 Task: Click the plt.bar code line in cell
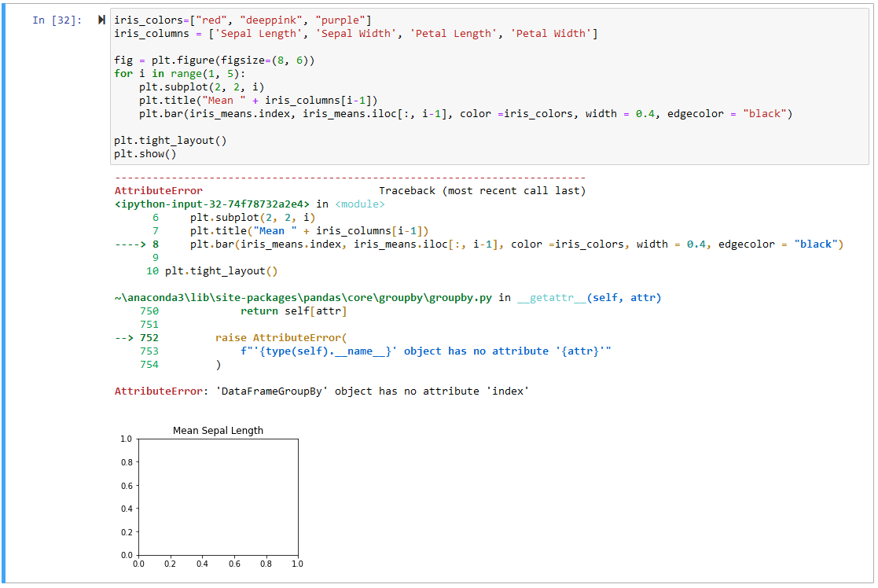click(466, 114)
